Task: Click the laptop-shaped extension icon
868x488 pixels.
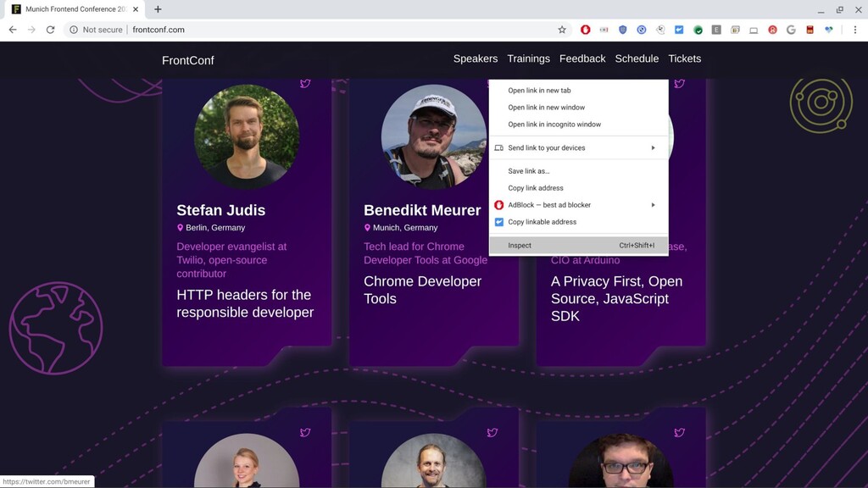Action: [754, 30]
